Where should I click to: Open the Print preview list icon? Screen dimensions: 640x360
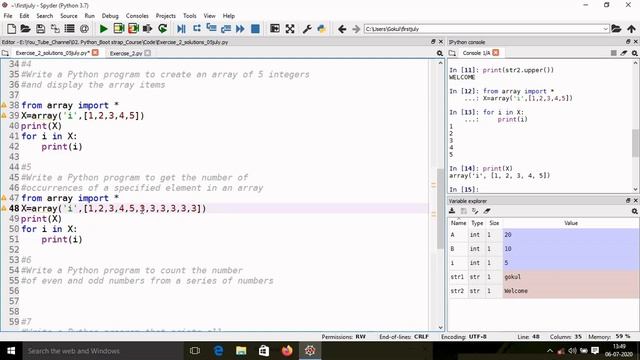pyautogui.click(x=70, y=29)
